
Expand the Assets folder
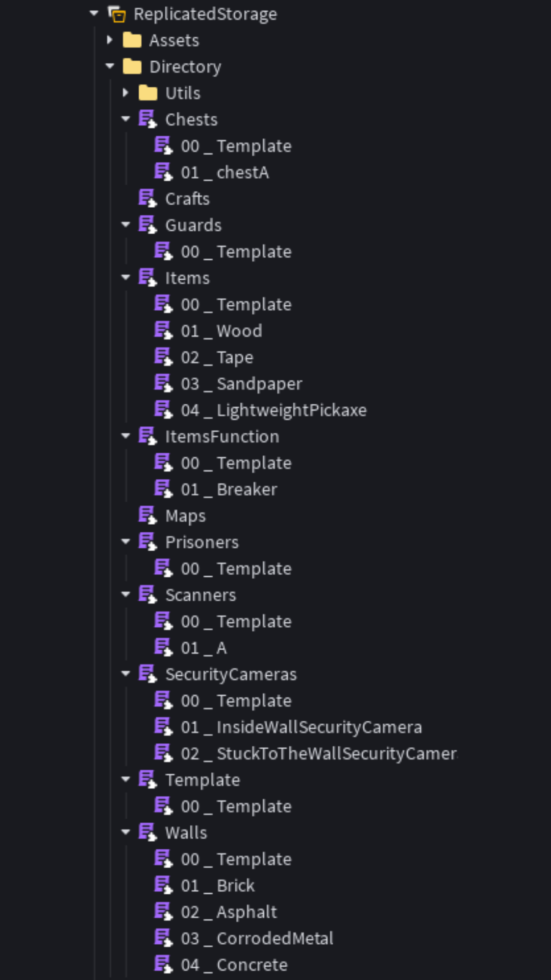(x=110, y=40)
